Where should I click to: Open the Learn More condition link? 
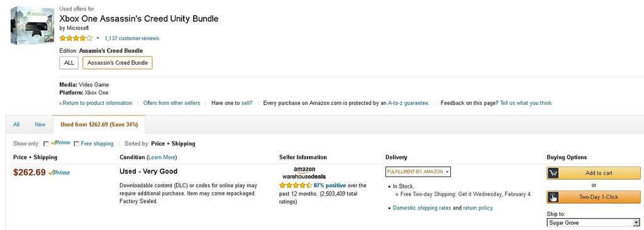[x=162, y=157]
